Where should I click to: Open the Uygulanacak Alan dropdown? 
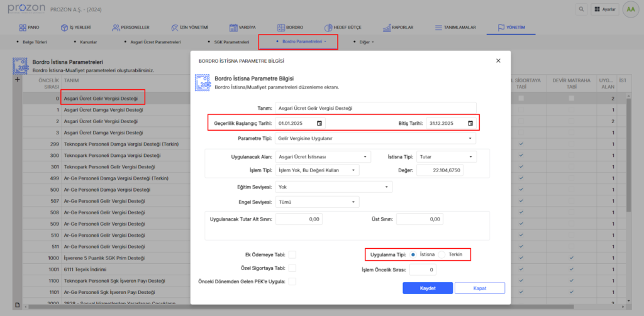[x=323, y=156]
